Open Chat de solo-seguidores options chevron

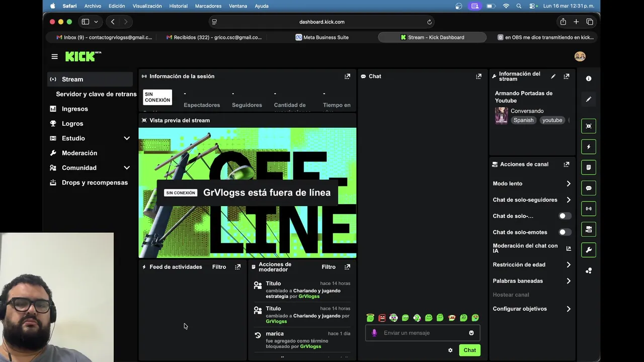569,200
